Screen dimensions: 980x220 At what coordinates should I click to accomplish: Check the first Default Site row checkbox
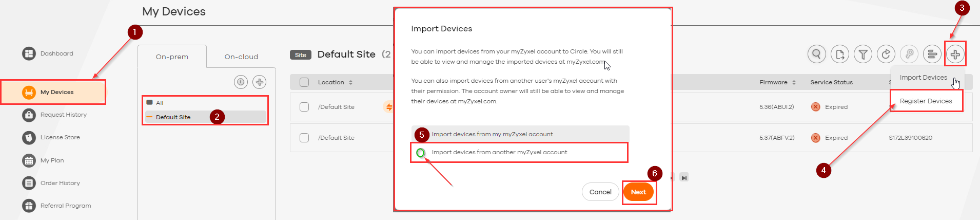(x=304, y=107)
